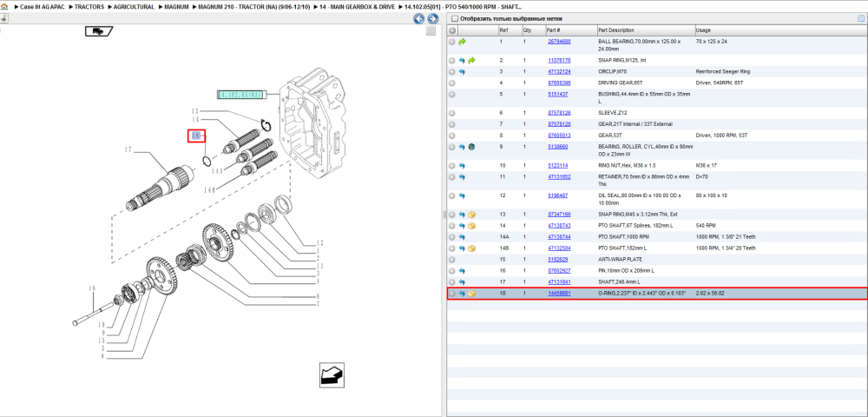Open part number 5151437
Screen dimensions: 868x417
[x=557, y=94]
